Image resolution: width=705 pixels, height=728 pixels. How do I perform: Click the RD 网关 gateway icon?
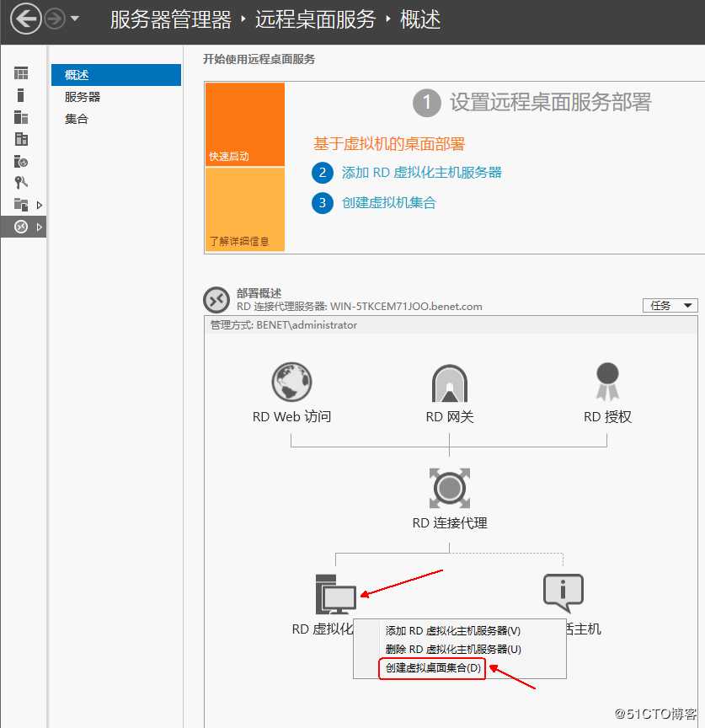click(449, 383)
